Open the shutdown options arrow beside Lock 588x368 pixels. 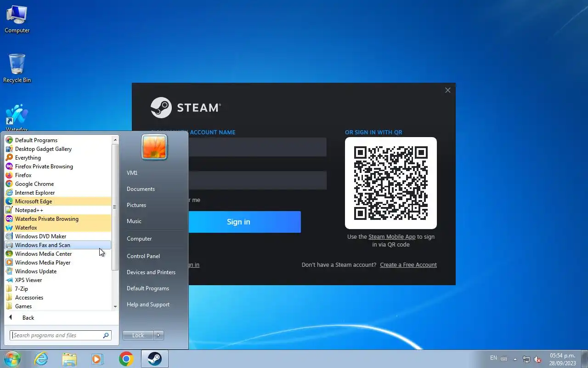tap(158, 335)
